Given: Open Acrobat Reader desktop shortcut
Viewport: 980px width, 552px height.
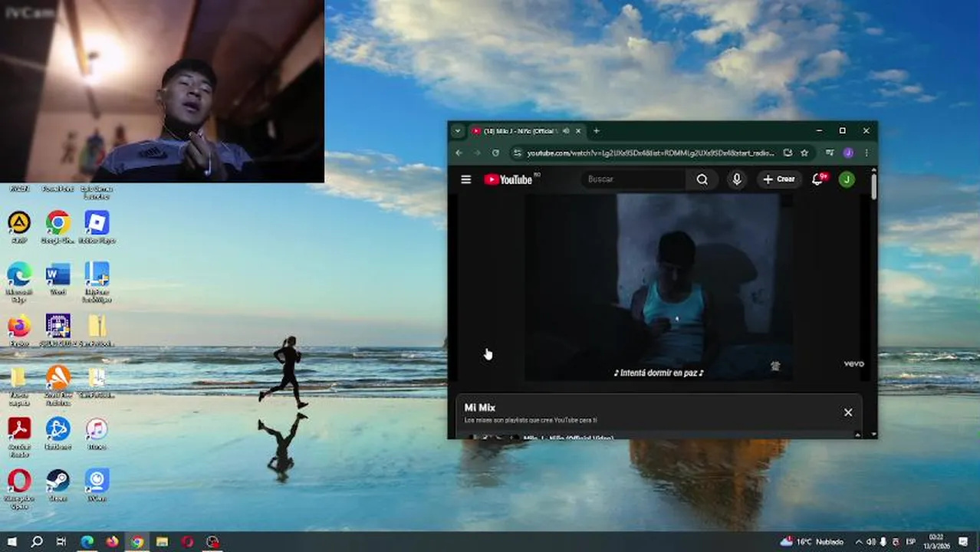Looking at the screenshot, I should tap(19, 436).
